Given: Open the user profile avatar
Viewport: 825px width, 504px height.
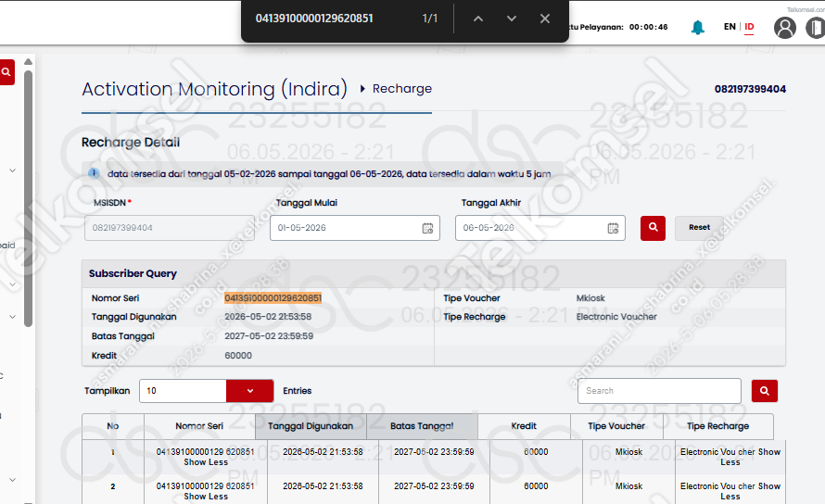Looking at the screenshot, I should coord(784,28).
